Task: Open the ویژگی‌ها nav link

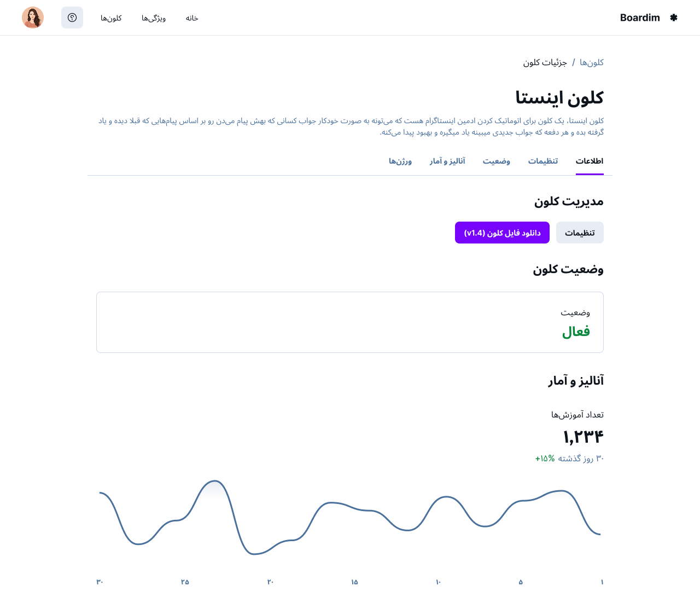Action: pos(154,18)
